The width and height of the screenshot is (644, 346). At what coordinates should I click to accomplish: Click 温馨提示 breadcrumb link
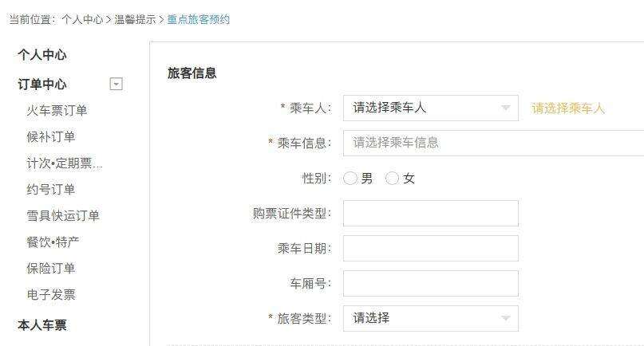pos(135,19)
